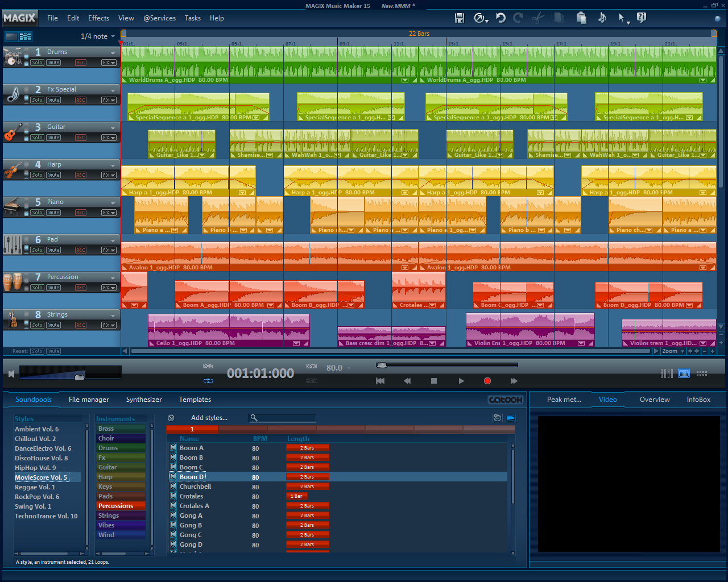
Task: Click the Save project icon
Action: [460, 18]
